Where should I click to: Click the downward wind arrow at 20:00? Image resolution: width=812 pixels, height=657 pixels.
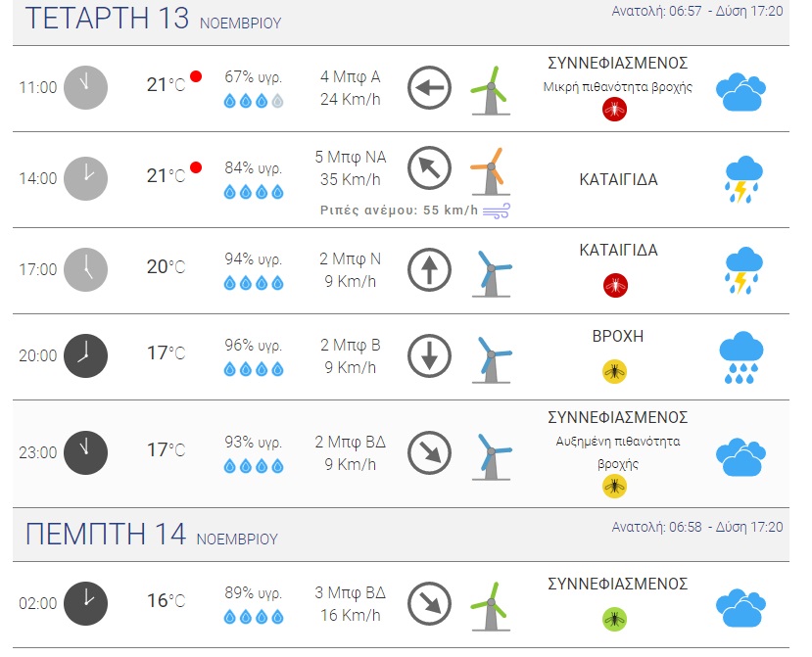(428, 355)
